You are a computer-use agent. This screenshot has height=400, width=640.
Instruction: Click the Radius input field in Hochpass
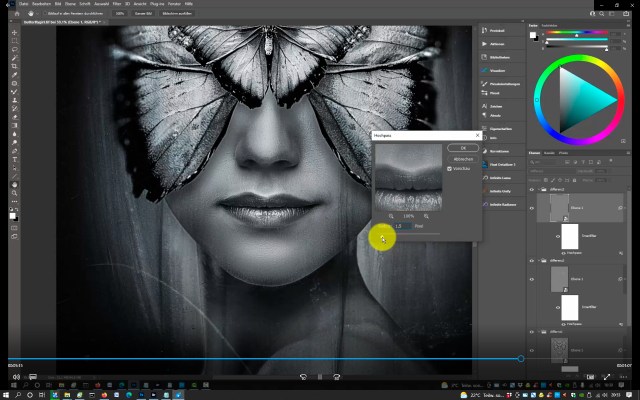pos(402,227)
